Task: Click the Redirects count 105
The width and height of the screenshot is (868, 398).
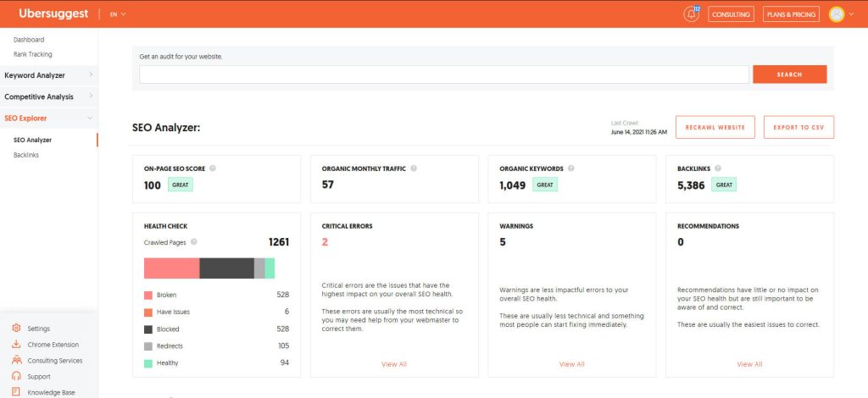Action: coord(283,346)
